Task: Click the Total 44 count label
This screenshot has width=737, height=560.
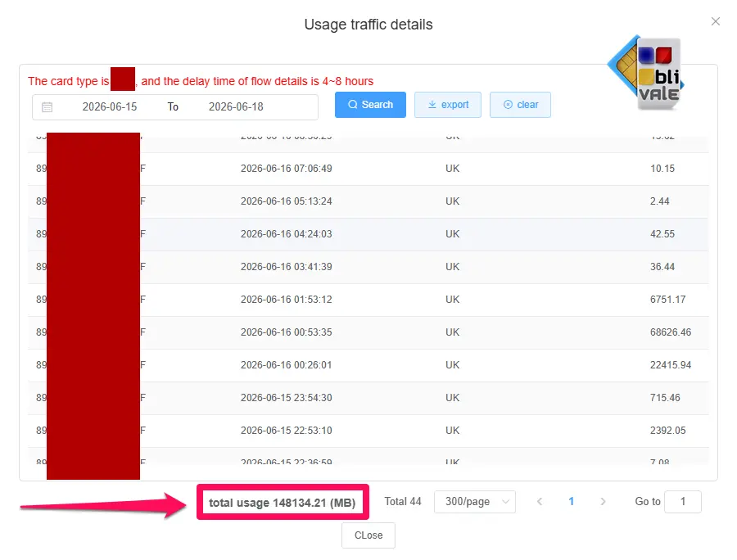Action: [403, 502]
